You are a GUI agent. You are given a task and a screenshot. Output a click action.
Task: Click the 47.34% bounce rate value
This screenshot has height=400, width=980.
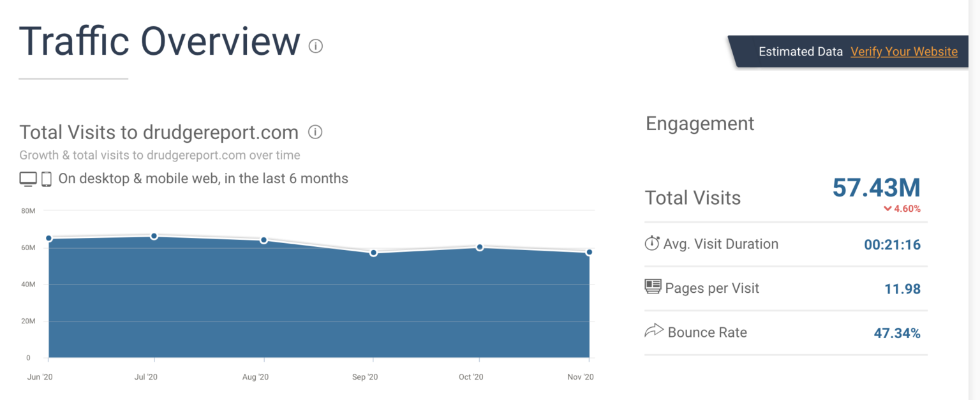tap(896, 333)
